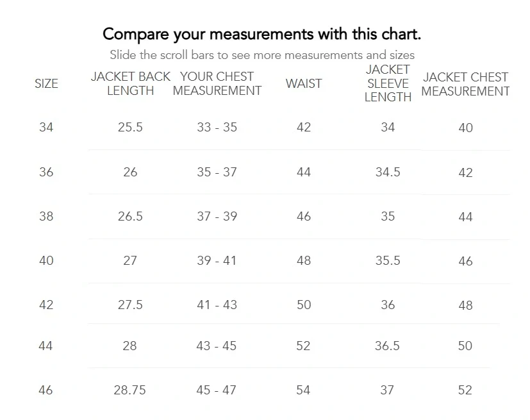
Task: Click the JACKET SLEEVE LENGTH header
Action: tap(388, 83)
